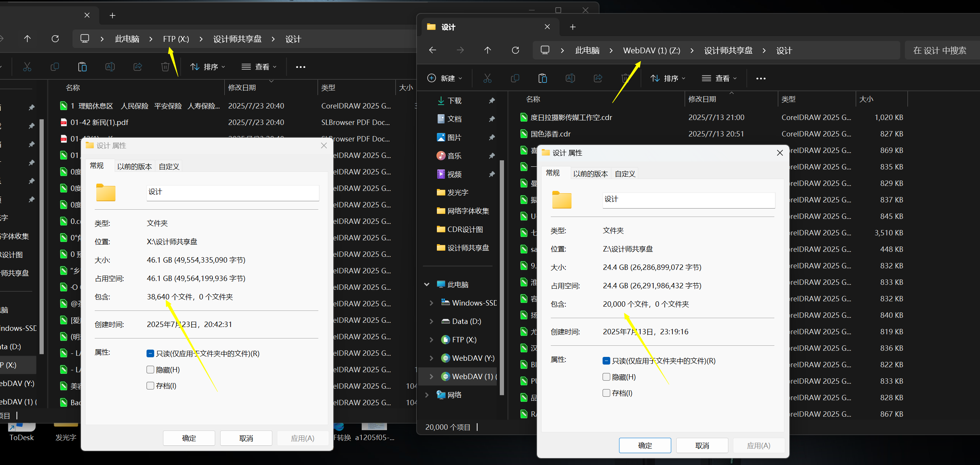Click the Cut icon in the WebDAV window toolbar
Image resolution: width=980 pixels, height=465 pixels.
coord(487,78)
